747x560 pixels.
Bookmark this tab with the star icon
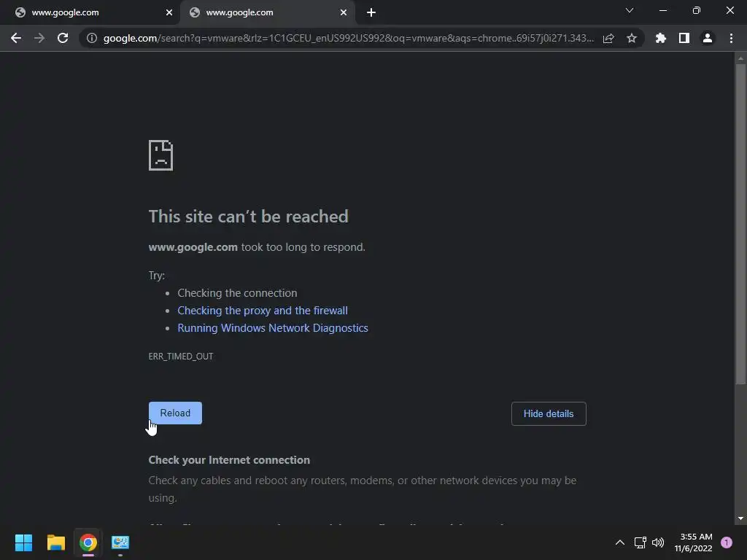pyautogui.click(x=632, y=38)
